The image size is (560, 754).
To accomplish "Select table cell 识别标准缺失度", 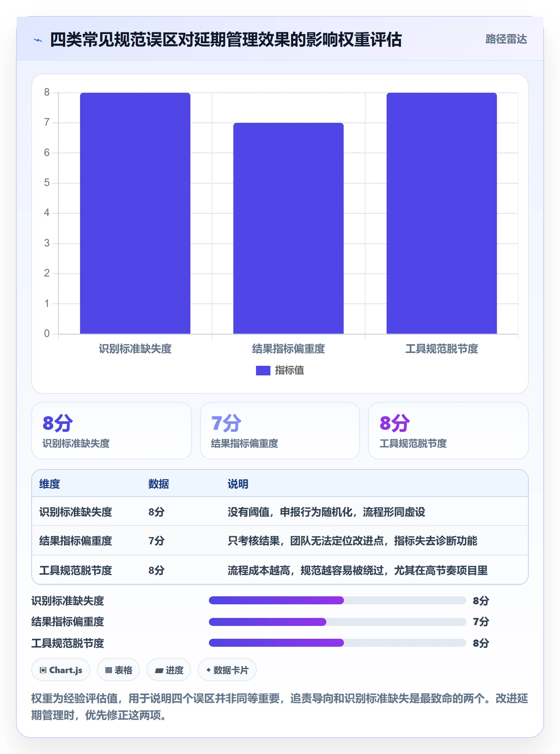I will [76, 512].
